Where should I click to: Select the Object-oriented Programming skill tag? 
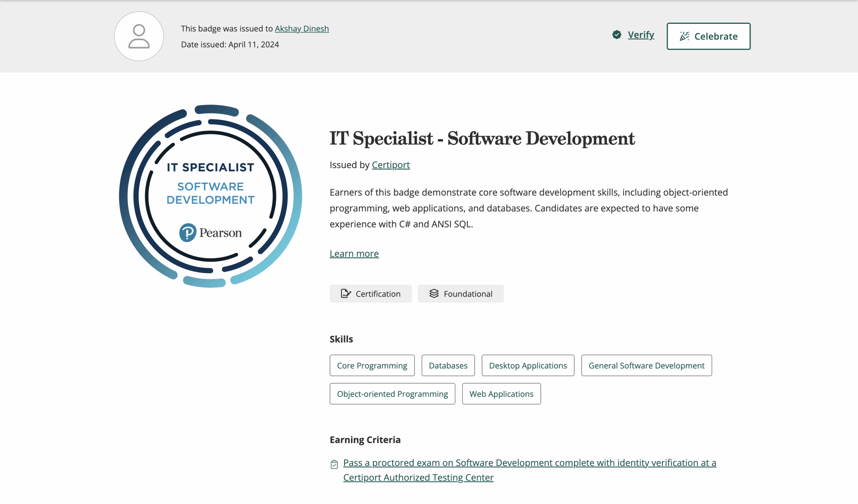[392, 394]
